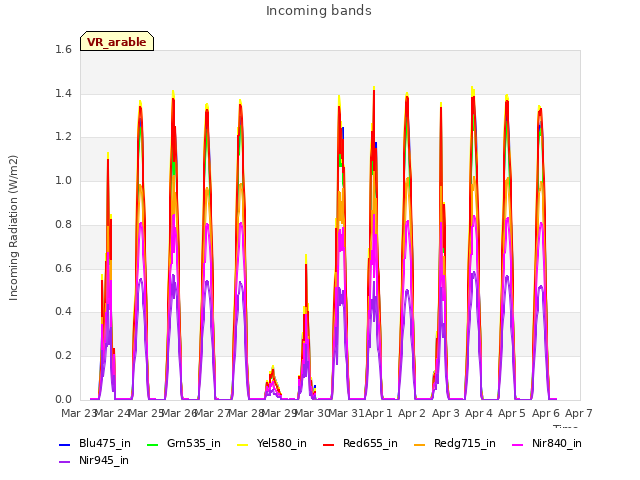Toggle the Nir840_in legend entry

tap(547, 444)
